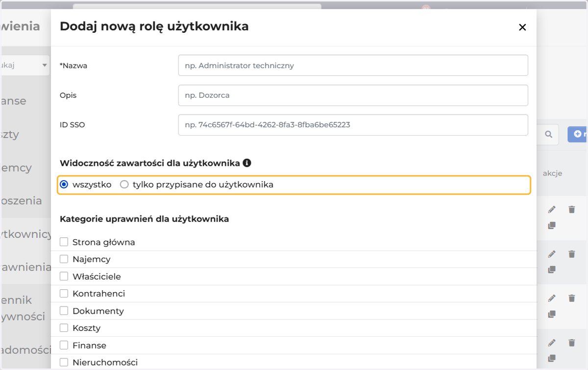This screenshot has width=588, height=370.
Task: Click the akcje column header behind dialog
Action: [x=552, y=173]
